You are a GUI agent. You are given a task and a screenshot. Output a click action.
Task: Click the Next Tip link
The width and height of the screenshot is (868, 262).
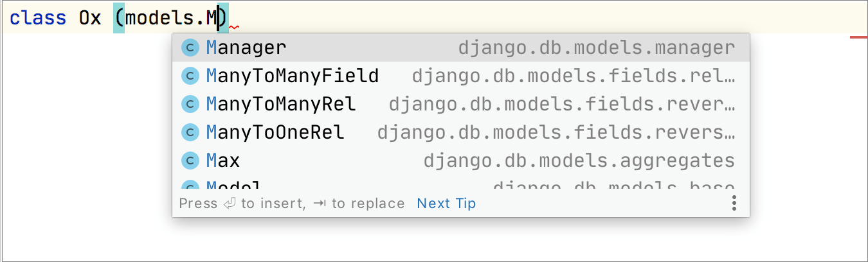click(x=446, y=204)
